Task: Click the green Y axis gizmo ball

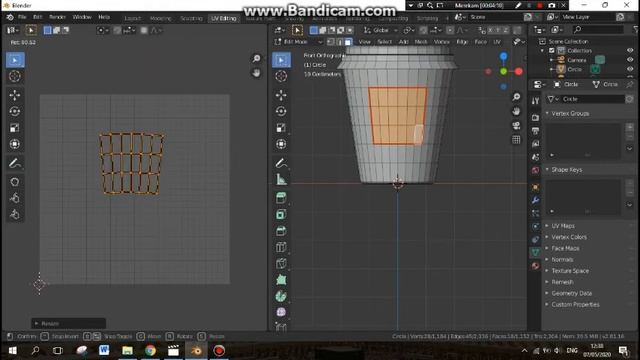Action: (x=504, y=71)
